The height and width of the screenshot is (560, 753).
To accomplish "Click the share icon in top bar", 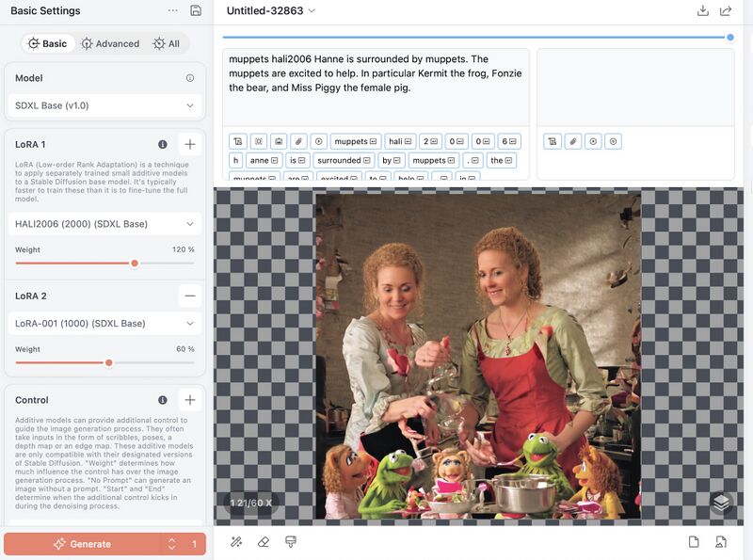I will [726, 11].
